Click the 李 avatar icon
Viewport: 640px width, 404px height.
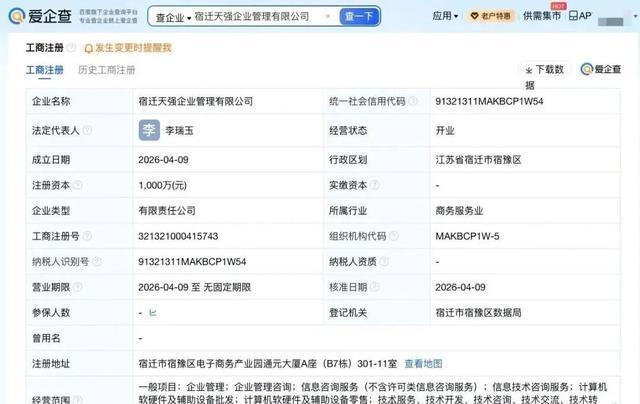point(149,130)
